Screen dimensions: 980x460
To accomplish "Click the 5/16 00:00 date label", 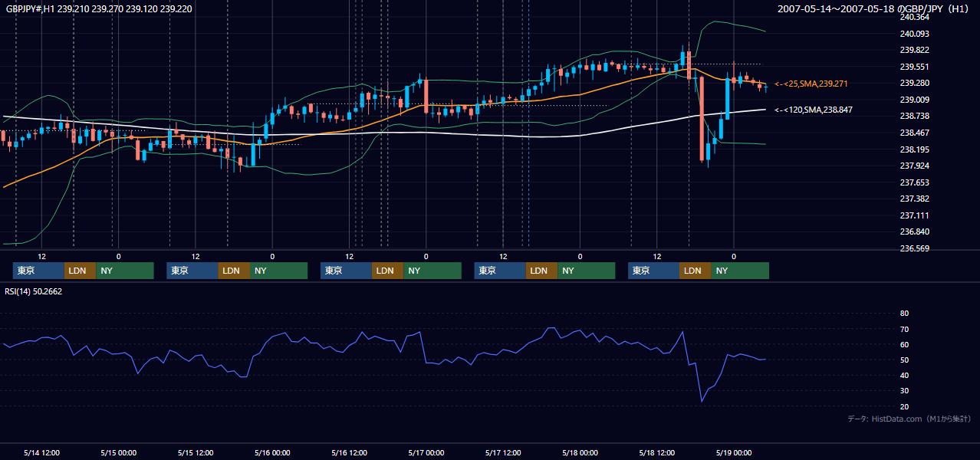I will [272, 453].
